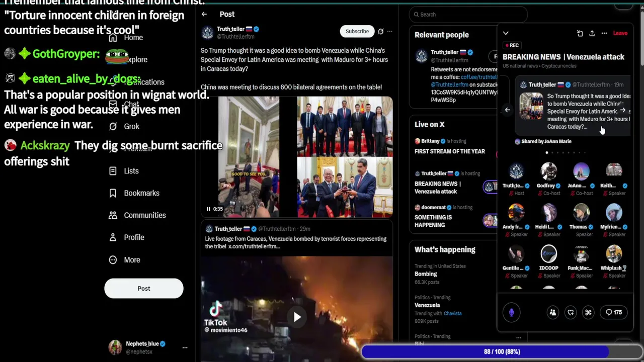Open Venezuela trending topic
Screen dimensions: 644x362
coord(427,305)
